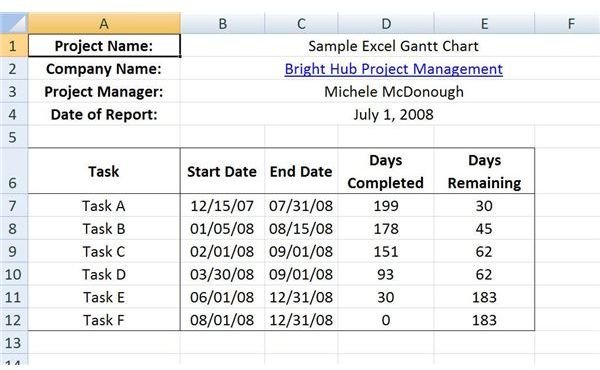Image resolution: width=600 pixels, height=370 pixels.
Task: Select Task A start date 12/15/07
Action: tap(222, 205)
